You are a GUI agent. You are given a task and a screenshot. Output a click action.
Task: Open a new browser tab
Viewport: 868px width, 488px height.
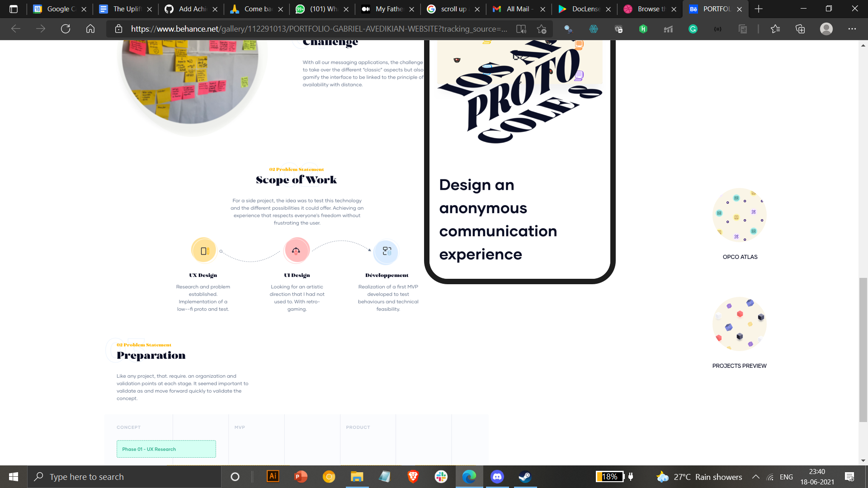click(x=758, y=9)
